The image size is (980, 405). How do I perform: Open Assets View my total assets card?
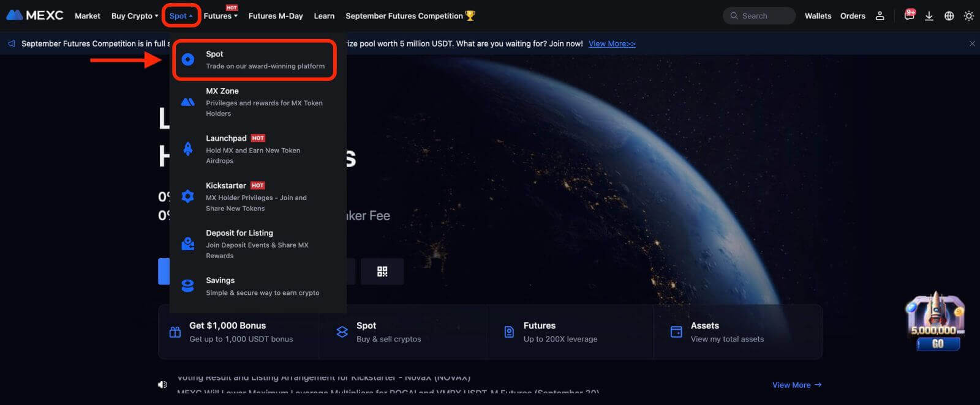tap(737, 332)
